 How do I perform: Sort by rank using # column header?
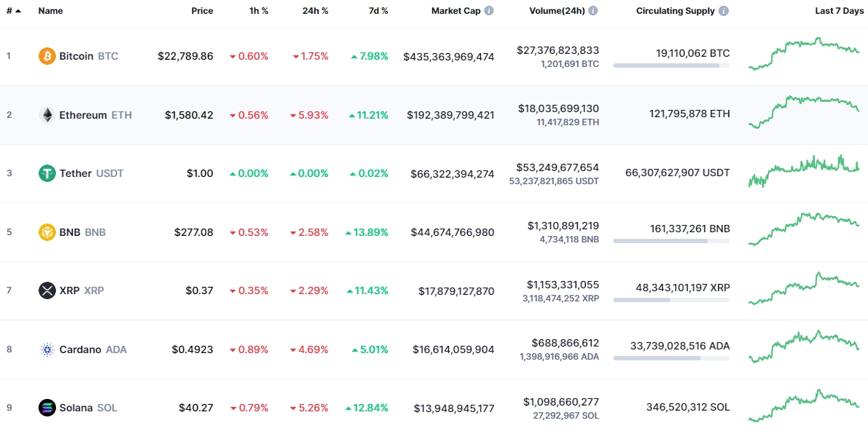(14, 10)
